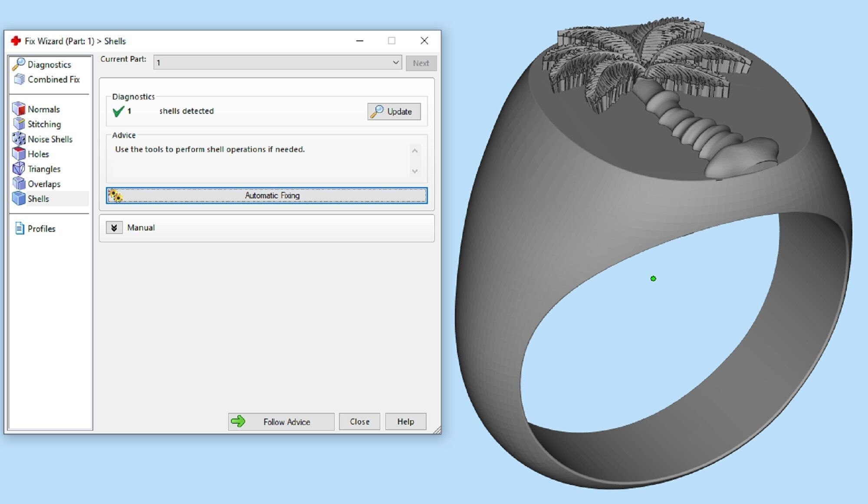Select the Triangles wireframe icon

point(19,168)
